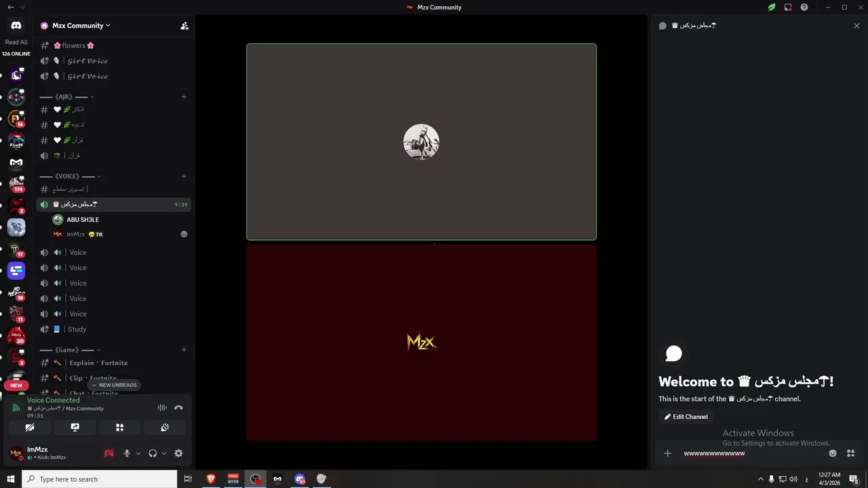The image size is (868, 488).
Task: Open the soundboard button
Action: (165, 428)
